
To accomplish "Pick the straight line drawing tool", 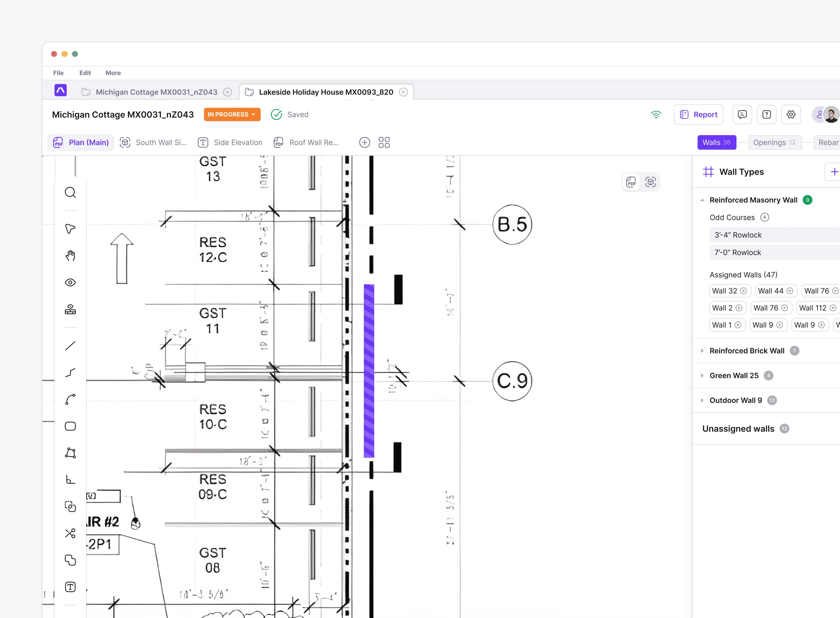I will (70, 346).
